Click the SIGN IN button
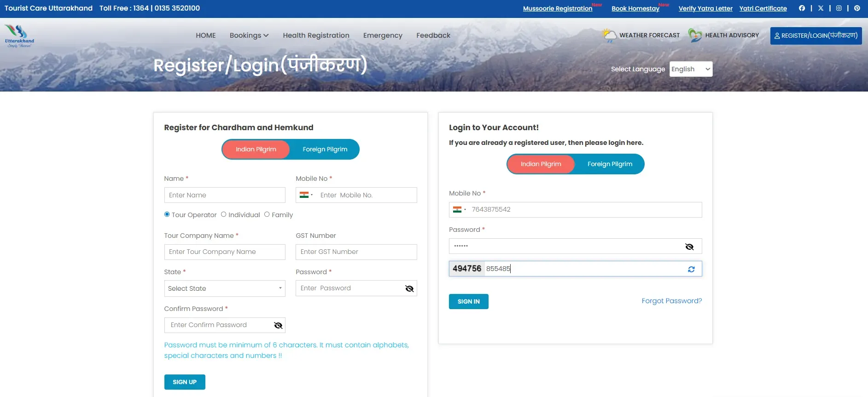This screenshot has width=868, height=397. pyautogui.click(x=469, y=301)
